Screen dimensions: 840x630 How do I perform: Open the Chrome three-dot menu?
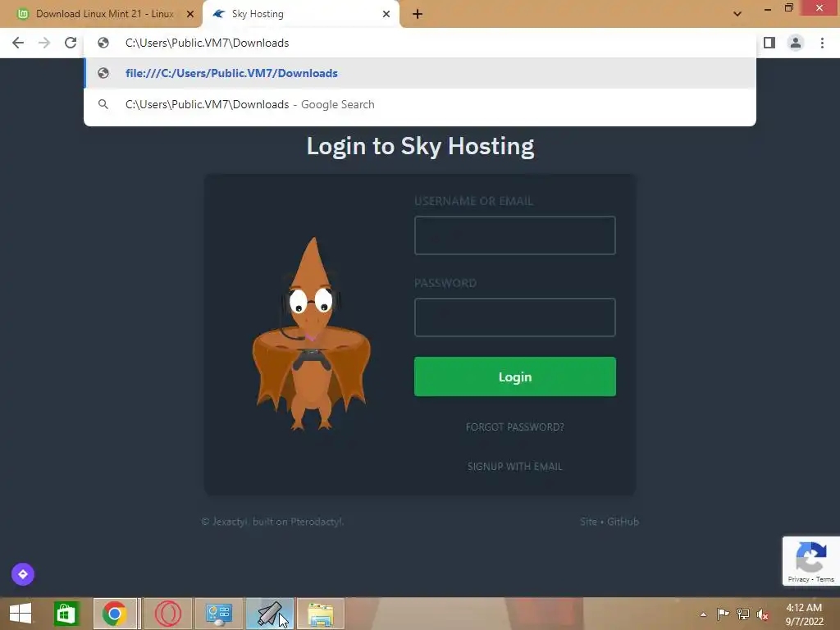pos(822,43)
